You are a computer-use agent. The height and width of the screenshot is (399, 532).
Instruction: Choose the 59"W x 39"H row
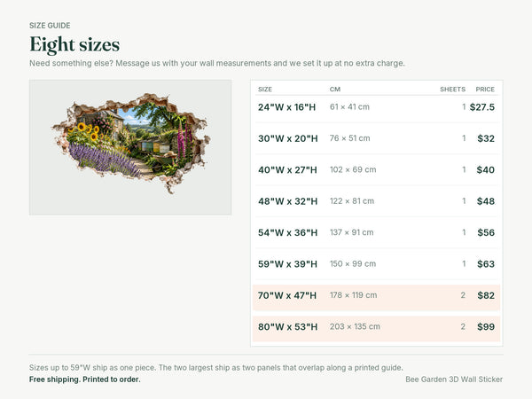(377, 264)
